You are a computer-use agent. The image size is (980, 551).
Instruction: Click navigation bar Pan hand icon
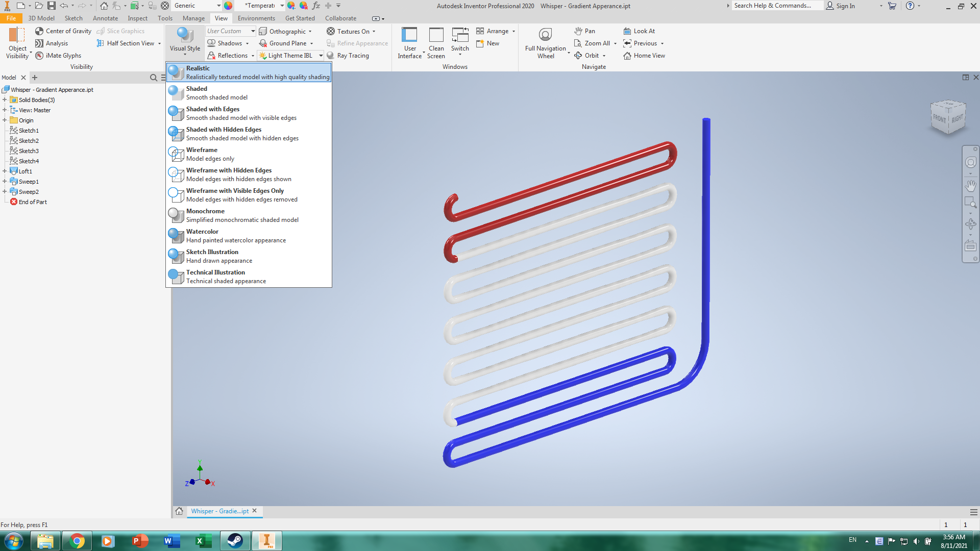[970, 185]
